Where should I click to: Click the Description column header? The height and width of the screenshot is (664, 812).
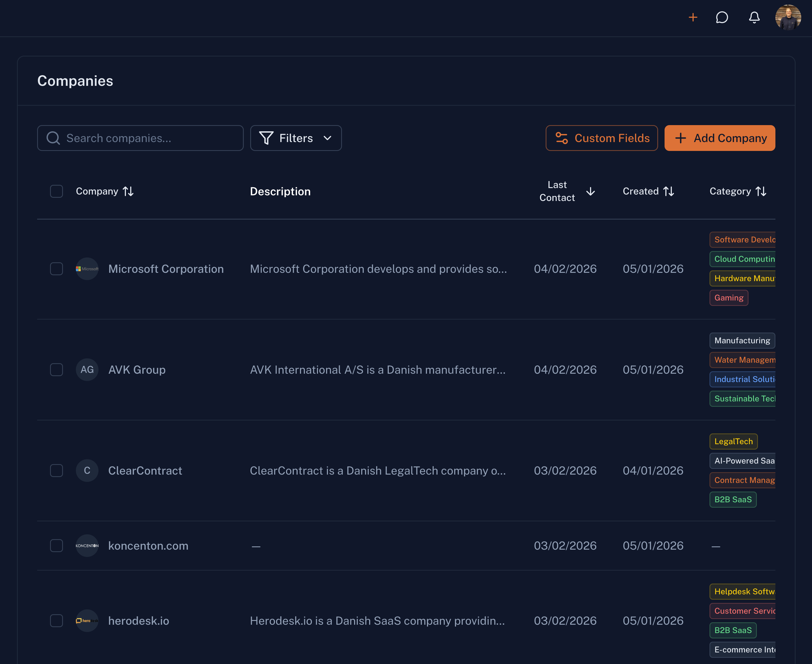click(280, 191)
